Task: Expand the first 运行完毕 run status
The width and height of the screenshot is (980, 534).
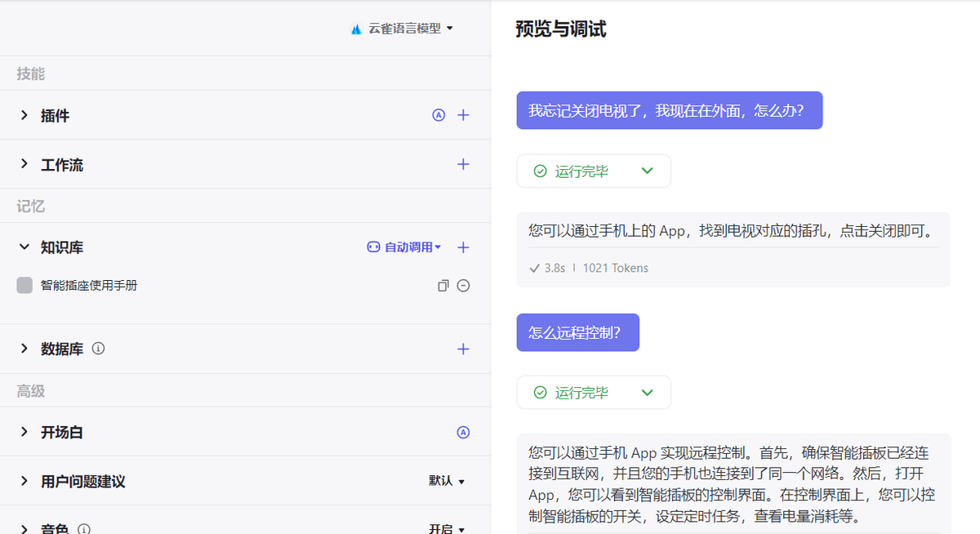Action: [647, 171]
